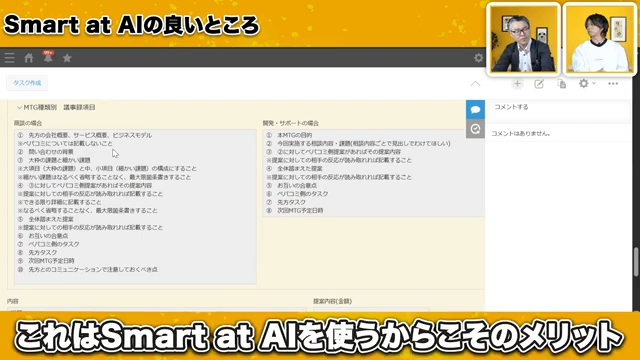The image size is (640, 360).
Task: Edit the record with the pencil icon
Action: (539, 84)
